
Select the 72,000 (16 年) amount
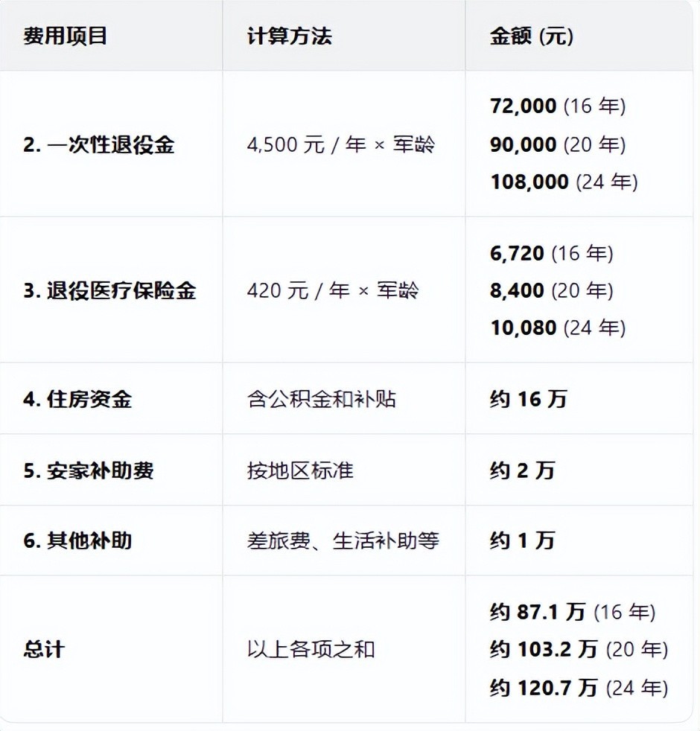(x=558, y=106)
